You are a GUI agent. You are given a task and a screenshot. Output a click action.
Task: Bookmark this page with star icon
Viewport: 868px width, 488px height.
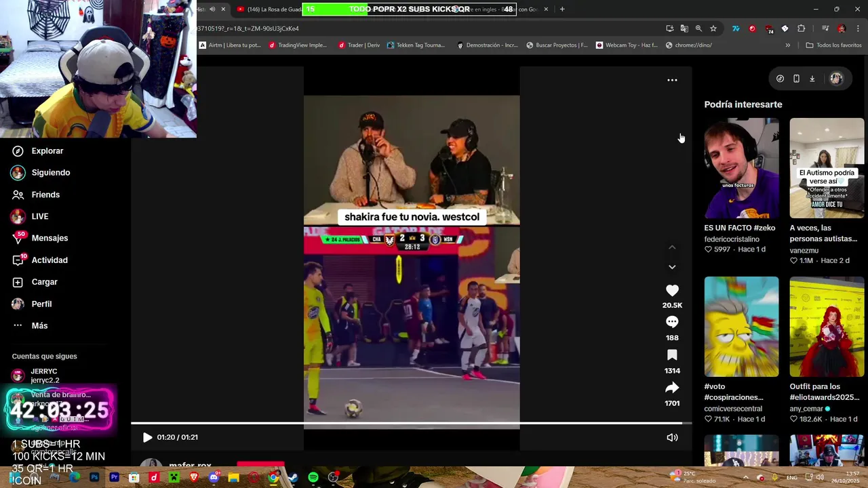coord(713,28)
